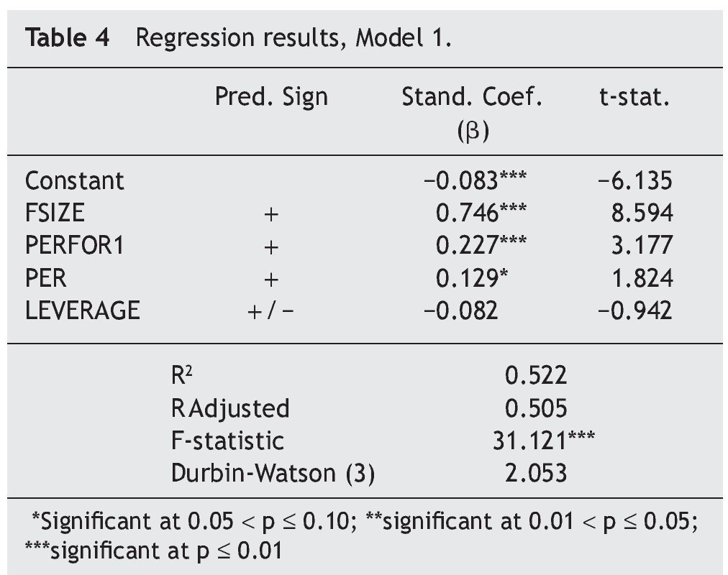This screenshot has width=728, height=575.
Task: Select the PERFOR1 row label
Action: 75,245
